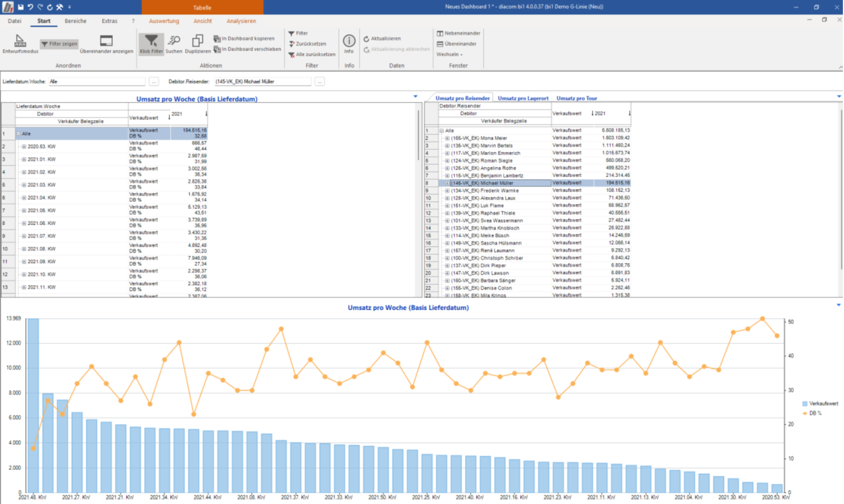Click the Debitor.Reisender filter field
This screenshot has height=504, width=844.
[x=263, y=81]
